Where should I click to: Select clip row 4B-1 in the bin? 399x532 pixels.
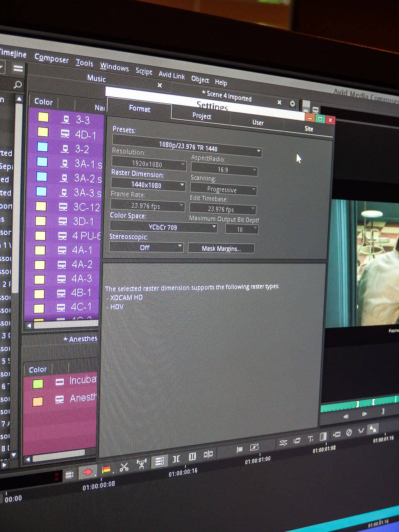(x=63, y=293)
